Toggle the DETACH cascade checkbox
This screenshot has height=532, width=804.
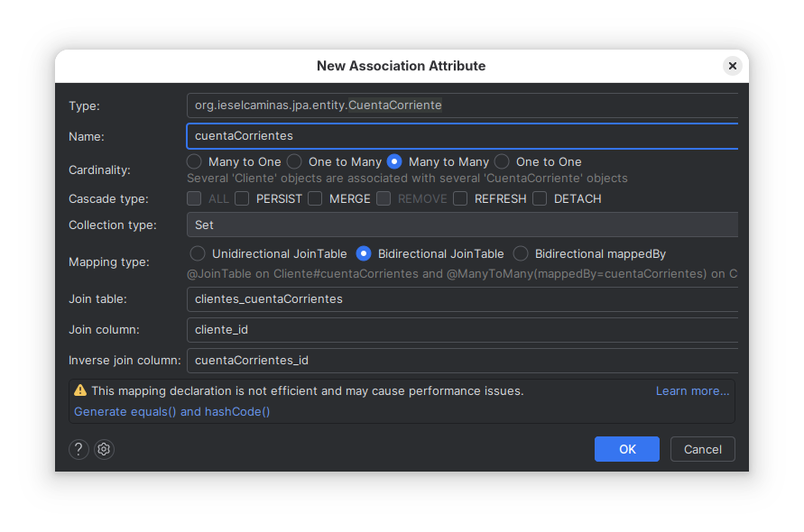pyautogui.click(x=540, y=198)
